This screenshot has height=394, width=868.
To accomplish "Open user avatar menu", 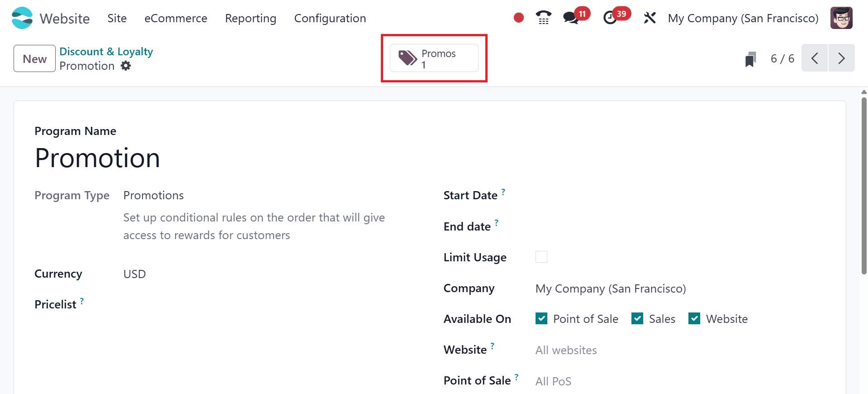I will click(841, 18).
